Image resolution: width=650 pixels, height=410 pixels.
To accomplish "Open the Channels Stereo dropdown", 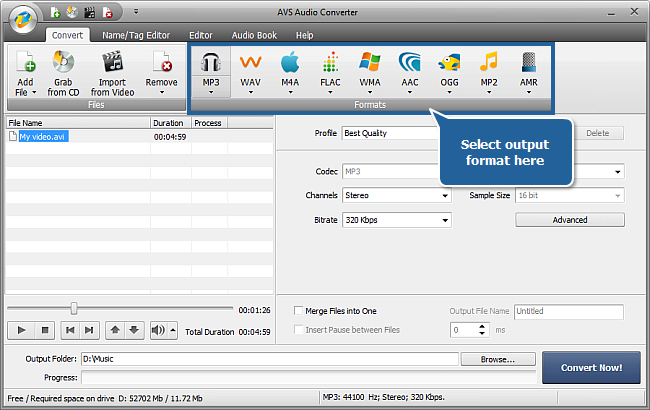I will (397, 195).
